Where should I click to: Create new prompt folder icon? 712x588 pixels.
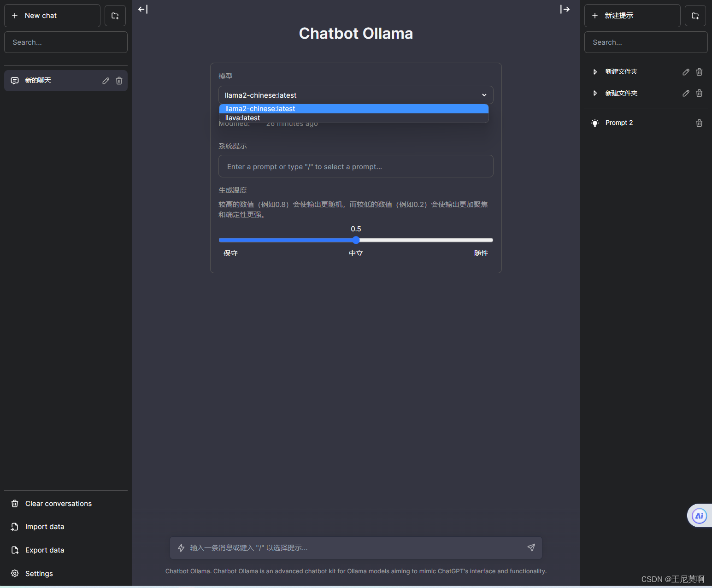point(695,16)
